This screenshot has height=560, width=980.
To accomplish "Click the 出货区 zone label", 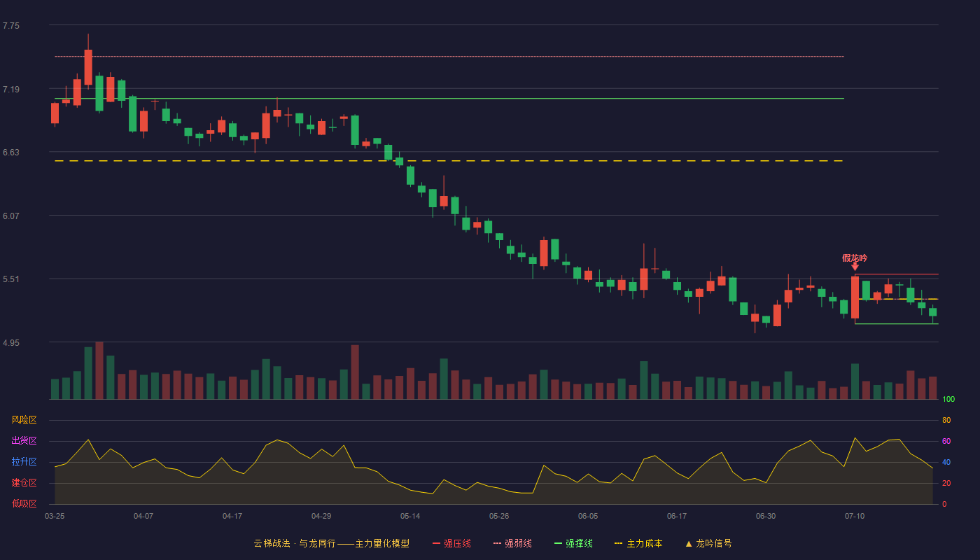I will click(24, 441).
